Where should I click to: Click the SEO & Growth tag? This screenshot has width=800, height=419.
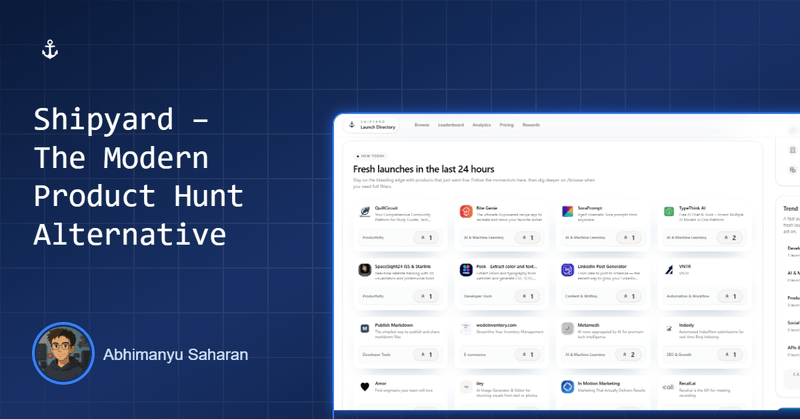click(x=679, y=355)
